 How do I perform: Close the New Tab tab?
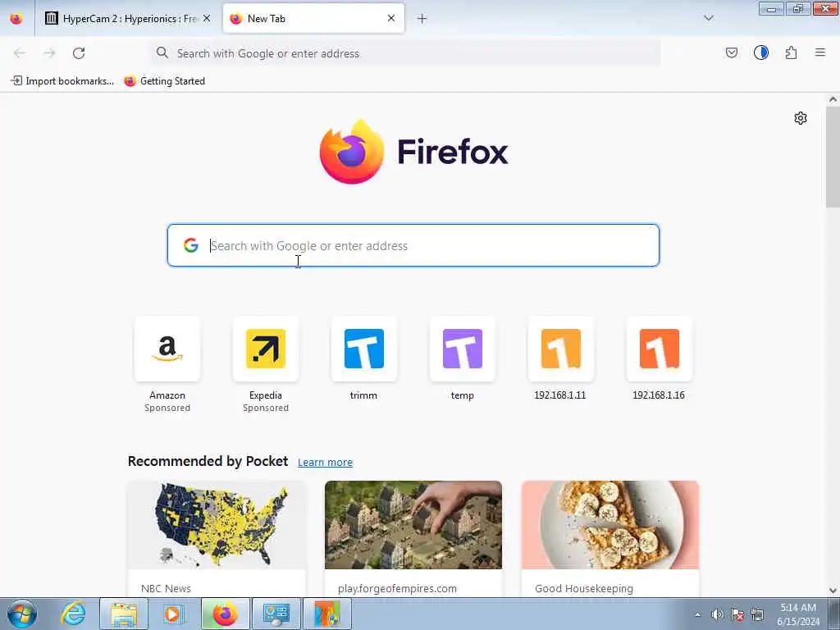pos(391,18)
